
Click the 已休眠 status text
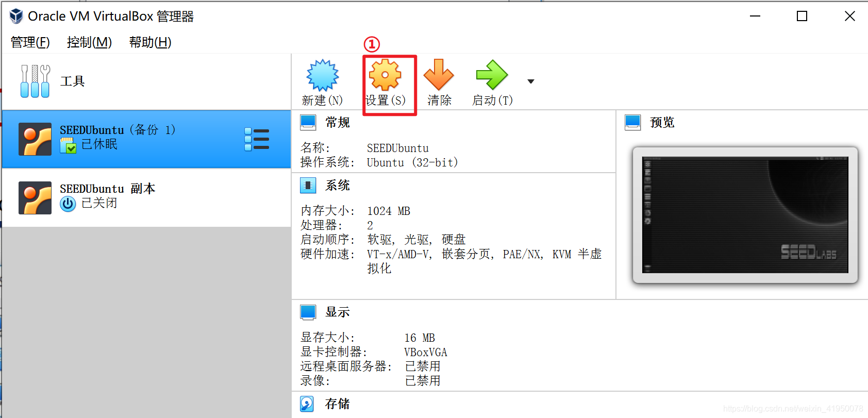(x=99, y=144)
